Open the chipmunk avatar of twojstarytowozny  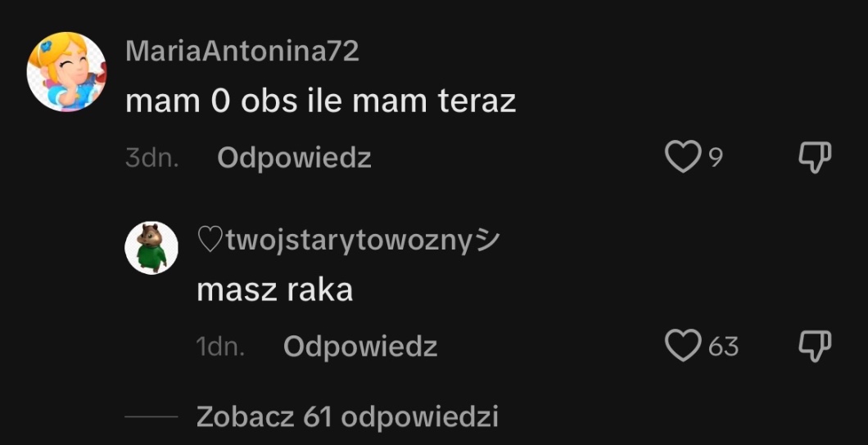151,248
